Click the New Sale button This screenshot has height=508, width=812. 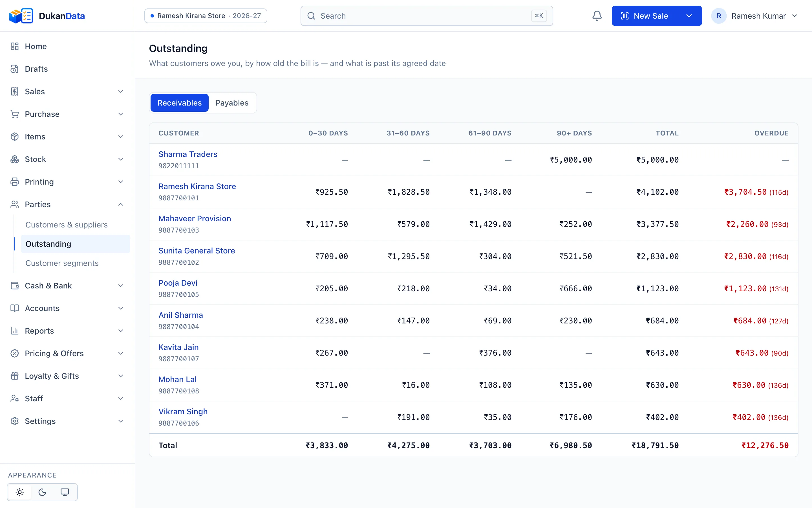(645, 16)
